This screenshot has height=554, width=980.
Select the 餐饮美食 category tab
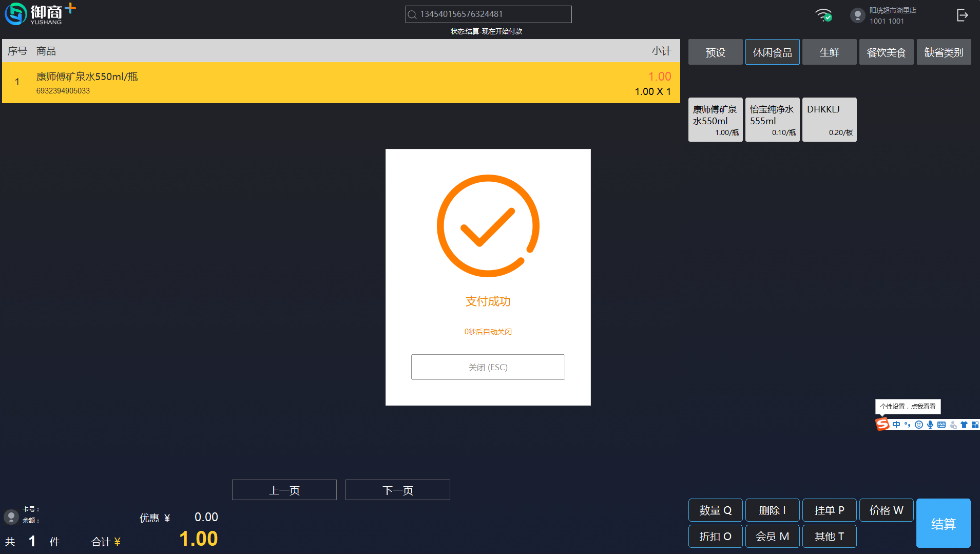(886, 52)
